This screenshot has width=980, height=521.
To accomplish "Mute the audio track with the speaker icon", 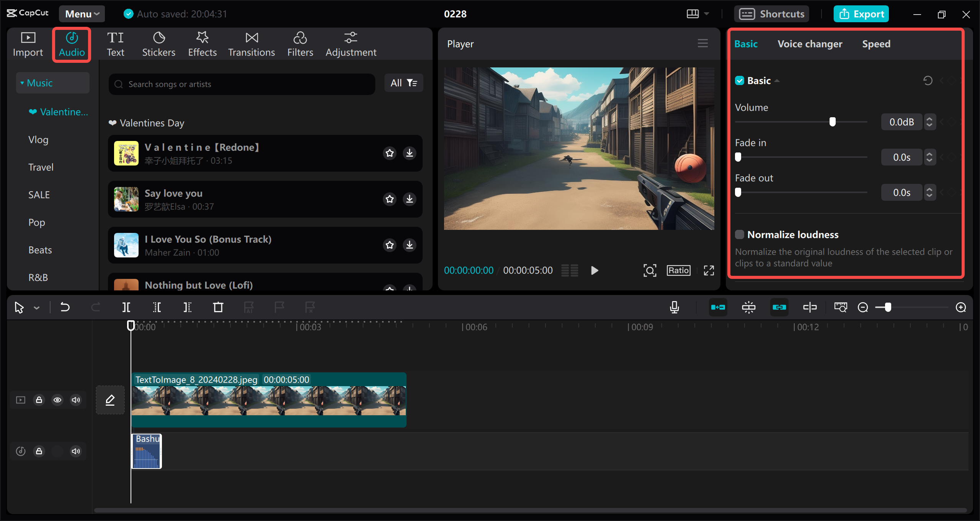I will point(75,451).
